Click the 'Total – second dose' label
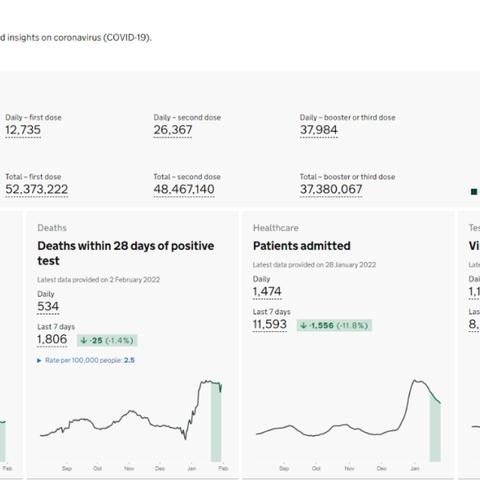480x480 pixels. (187, 177)
